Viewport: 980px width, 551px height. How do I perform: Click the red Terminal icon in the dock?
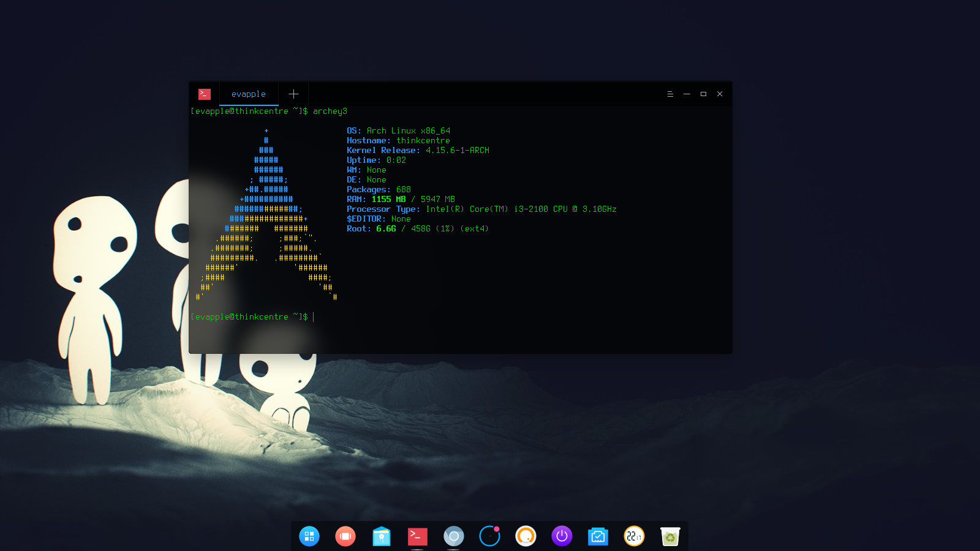point(418,536)
